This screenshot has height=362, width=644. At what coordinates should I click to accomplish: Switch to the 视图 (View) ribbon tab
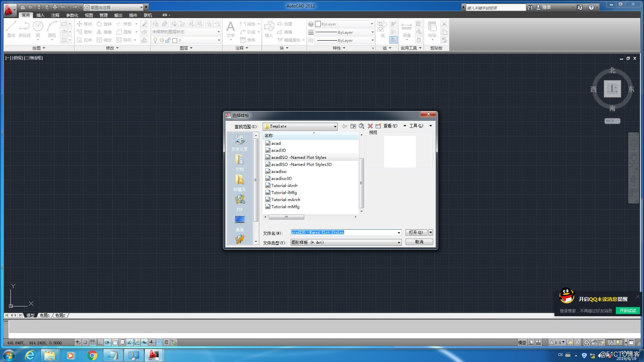(x=89, y=15)
